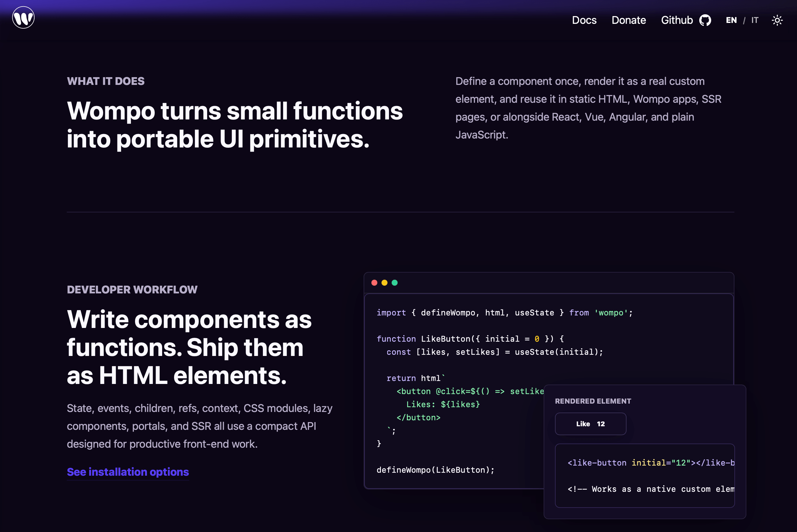This screenshot has width=797, height=532.
Task: Open the Docs page
Action: pyautogui.click(x=584, y=20)
